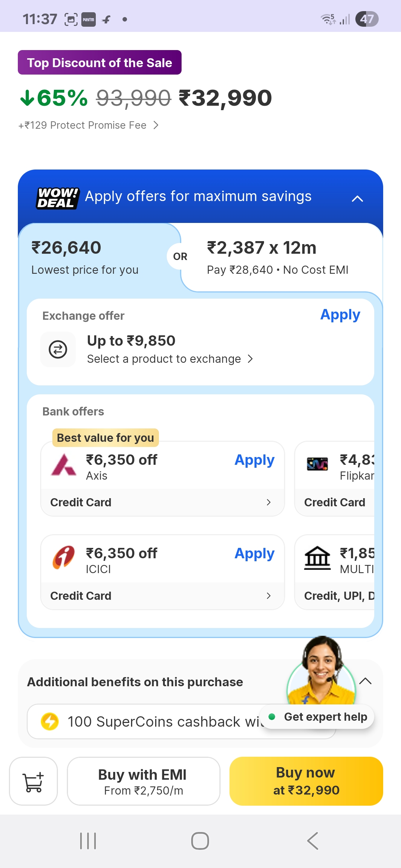Tap the multi-bank building icon
The height and width of the screenshot is (868, 401).
click(317, 558)
